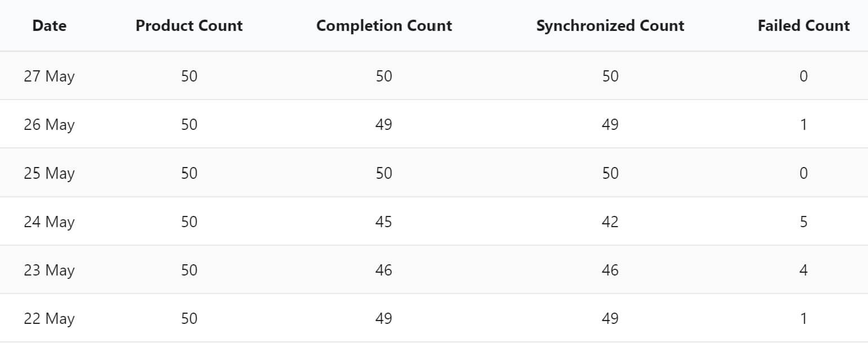This screenshot has width=868, height=343.
Task: Click the Failed Count cell for 22 May
Action: point(803,319)
